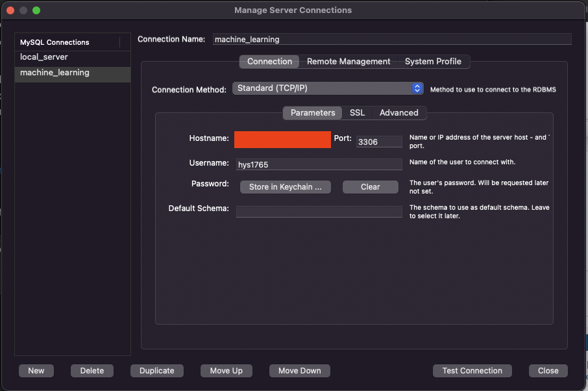Duplicate the selected connection
This screenshot has height=391, width=588.
coord(157,371)
